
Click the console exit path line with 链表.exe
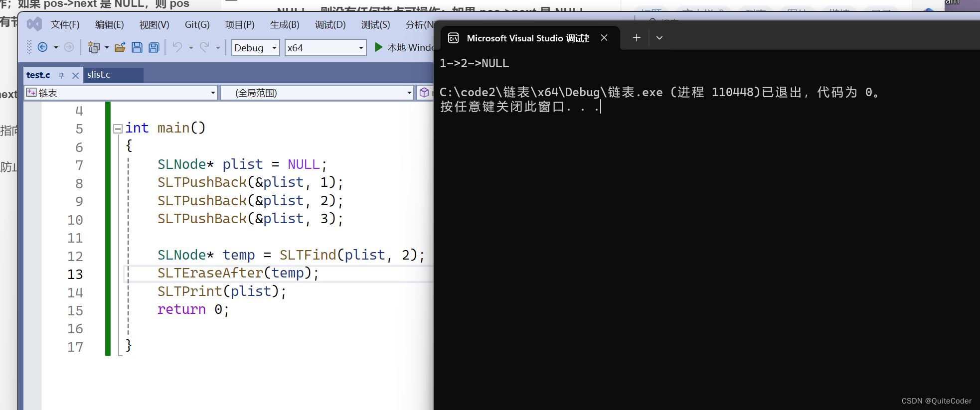659,92
